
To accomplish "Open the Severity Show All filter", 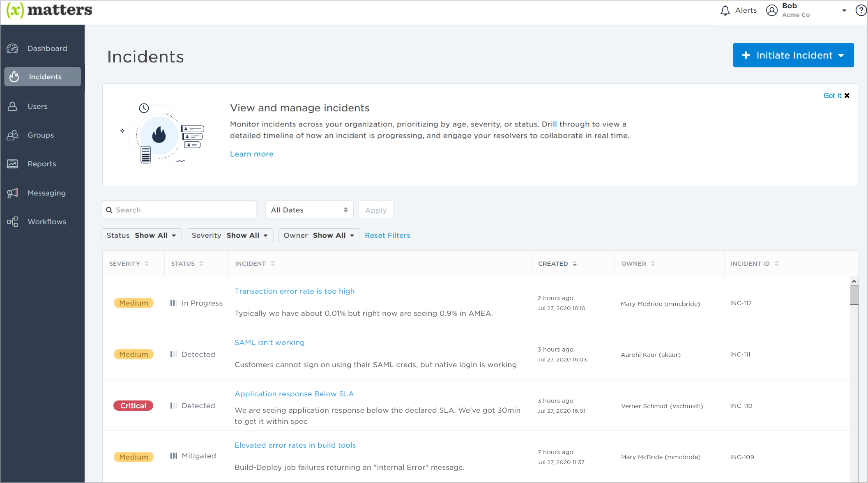I will (230, 235).
